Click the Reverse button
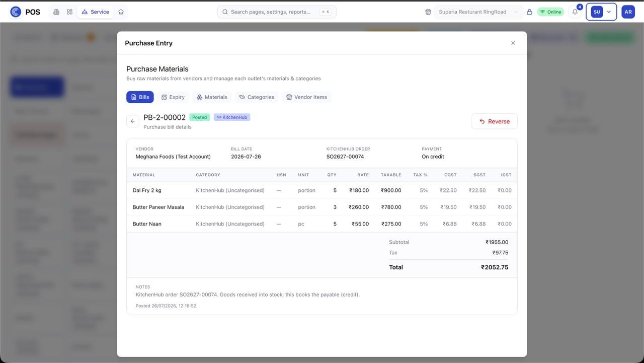The image size is (644, 363). [x=494, y=121]
